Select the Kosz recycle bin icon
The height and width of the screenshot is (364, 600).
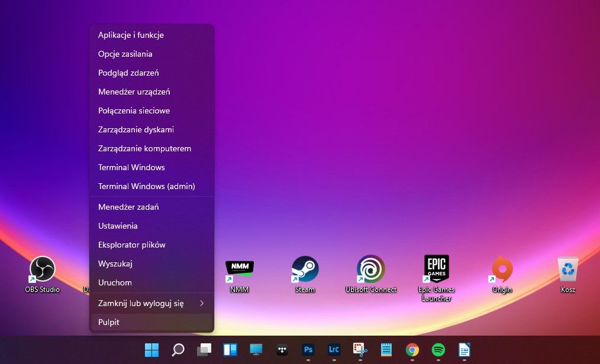[x=568, y=274]
